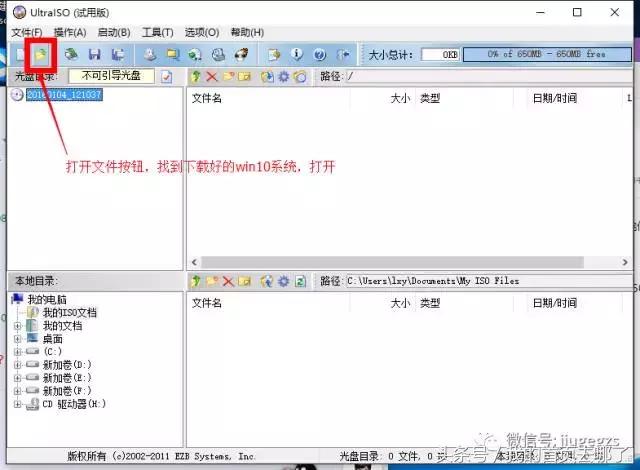Image resolution: width=640 pixels, height=470 pixels.
Task: Expand the CD 驱动器(H:) tree node
Action: [x=18, y=404]
